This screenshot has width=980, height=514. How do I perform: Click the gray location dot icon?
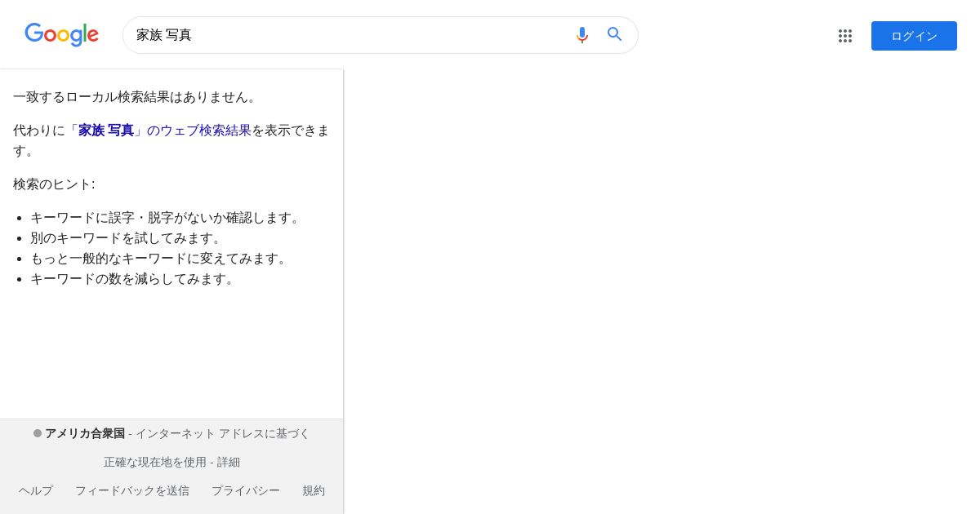(x=38, y=433)
